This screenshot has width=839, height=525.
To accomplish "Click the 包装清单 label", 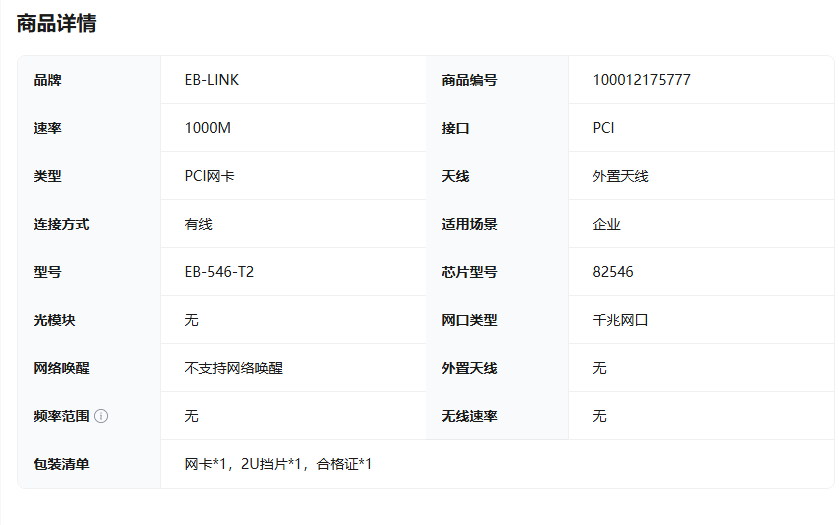I will coord(61,464).
